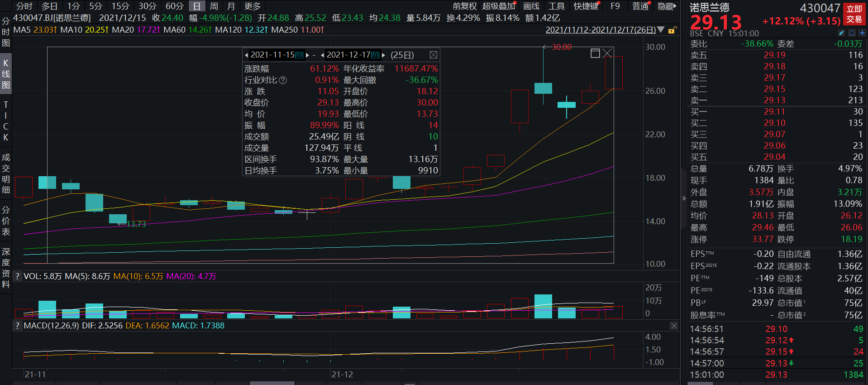Close the MACD indicator panel
Image resolution: width=868 pixels, height=385 pixels.
[674, 326]
